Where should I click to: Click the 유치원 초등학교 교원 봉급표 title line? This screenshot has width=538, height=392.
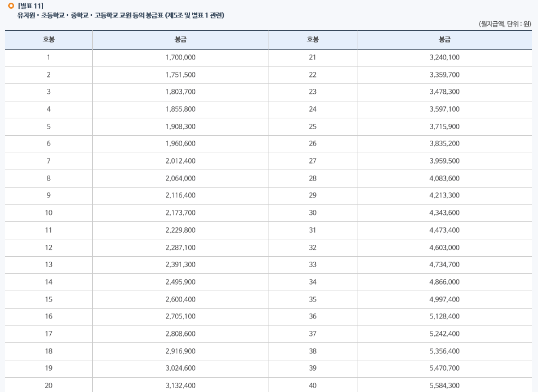(x=121, y=15)
